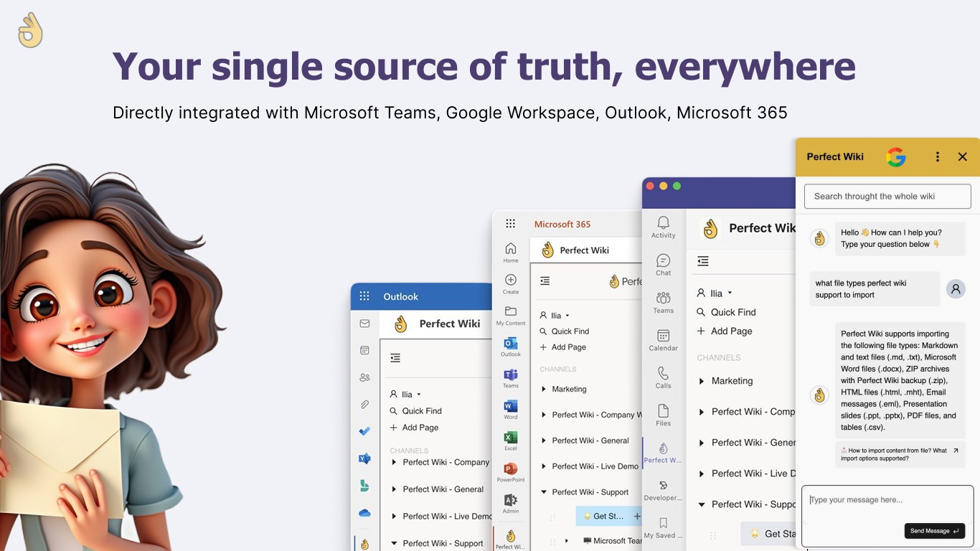This screenshot has height=551, width=980.
Task: Toggle the sidebar outline icon in Teams window
Action: [703, 261]
